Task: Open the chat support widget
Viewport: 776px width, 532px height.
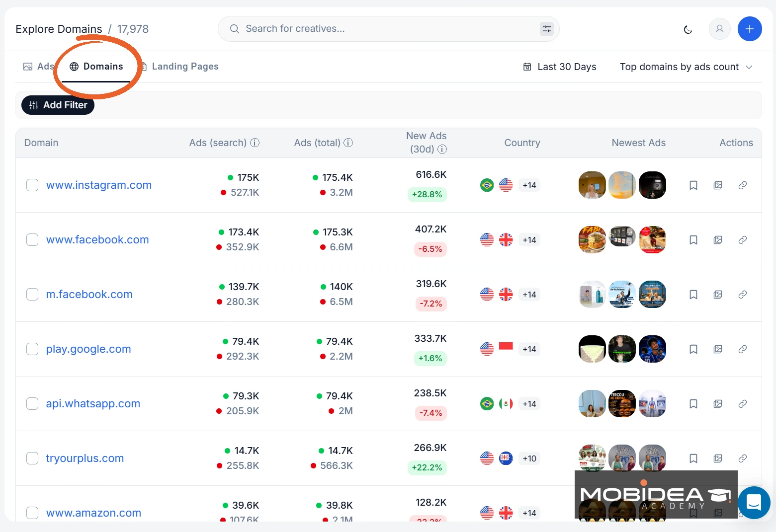Action: point(754,502)
